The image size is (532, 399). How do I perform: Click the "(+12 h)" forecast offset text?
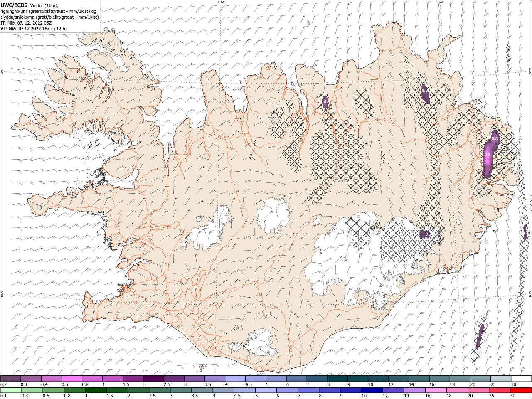point(59,29)
